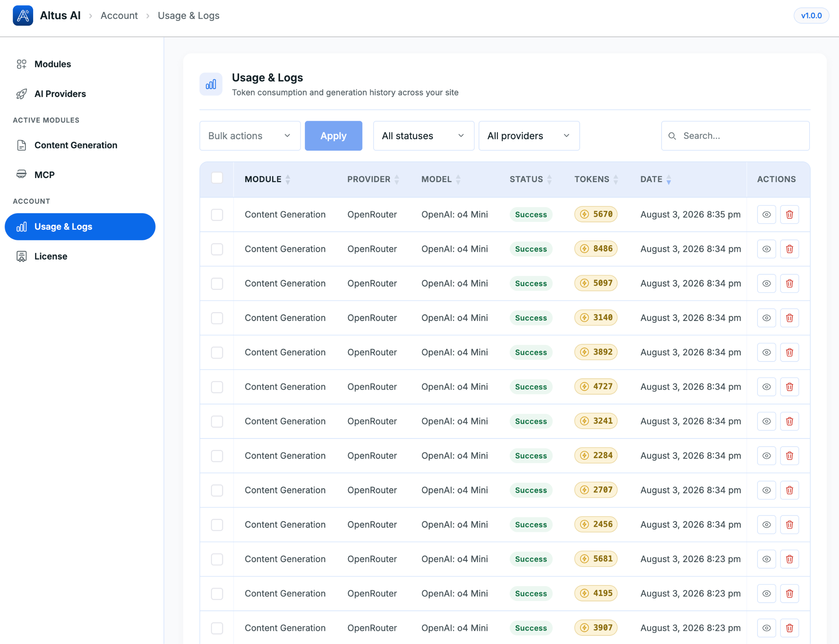839x644 pixels.
Task: View log details for the 3907 tokens row
Action: tap(766, 628)
